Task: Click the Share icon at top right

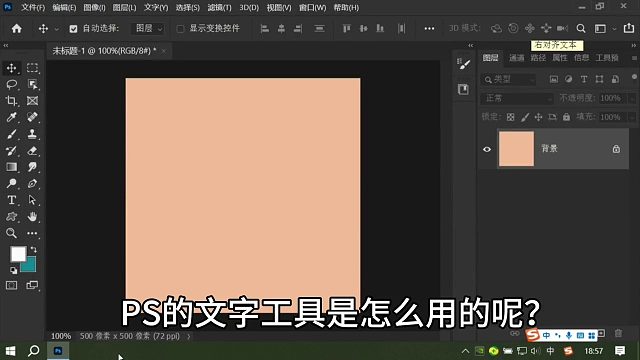Action: point(629,28)
